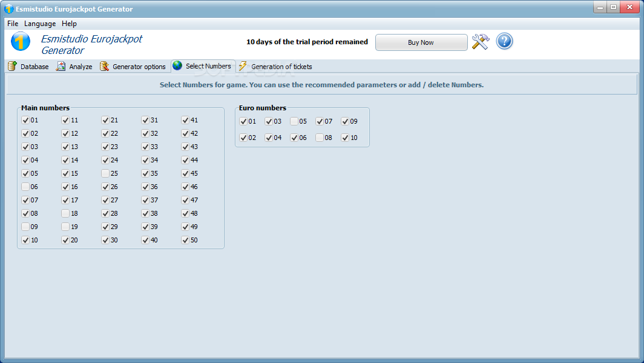
Task: Select the Select Numbers tab
Action: coord(203,66)
